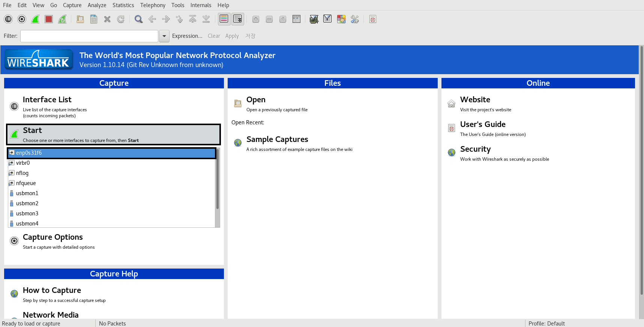Zoom out using toolbar icon

coord(269,19)
